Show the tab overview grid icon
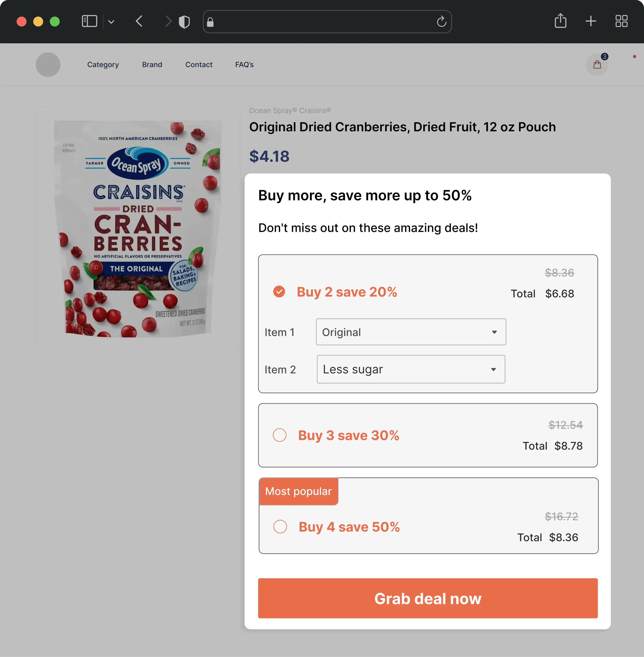Viewport: 644px width, 657px height. tap(621, 21)
